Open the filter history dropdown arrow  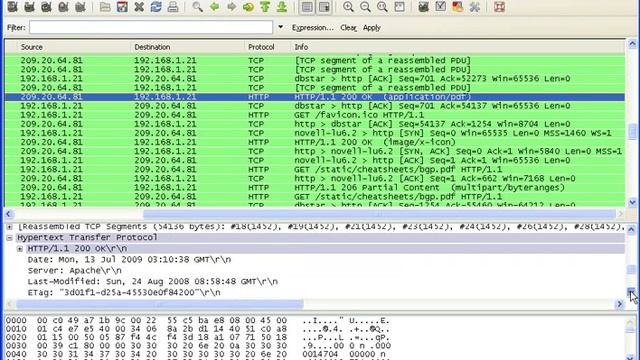(x=280, y=27)
